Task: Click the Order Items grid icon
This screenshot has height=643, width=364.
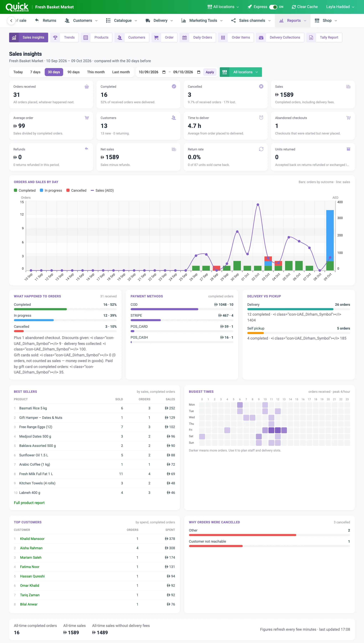Action: (x=223, y=38)
